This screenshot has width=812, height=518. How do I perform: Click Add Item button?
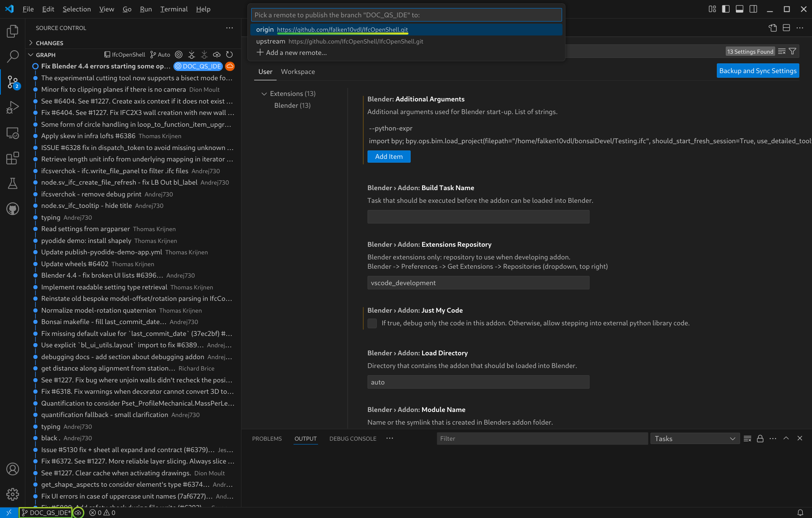[389, 157]
